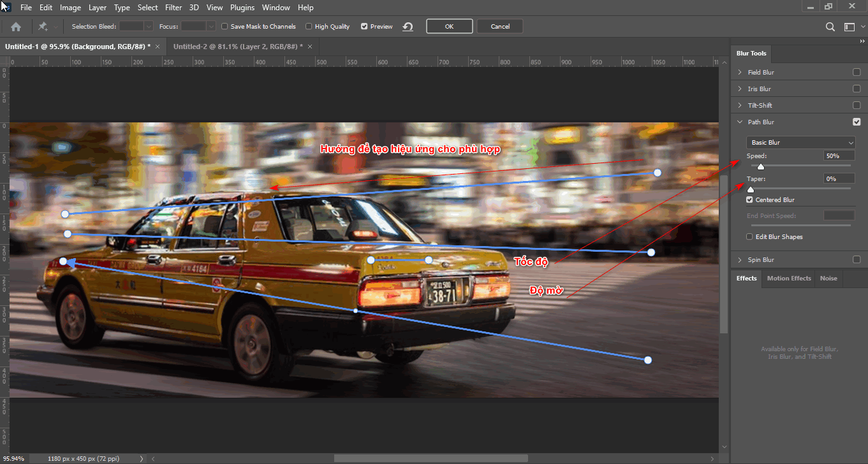Switch to the Motion Effects tab
The image size is (868, 464).
[x=788, y=278]
